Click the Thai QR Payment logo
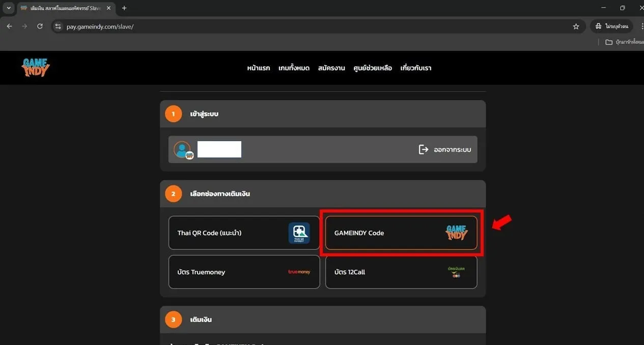This screenshot has width=644, height=345. (x=299, y=233)
